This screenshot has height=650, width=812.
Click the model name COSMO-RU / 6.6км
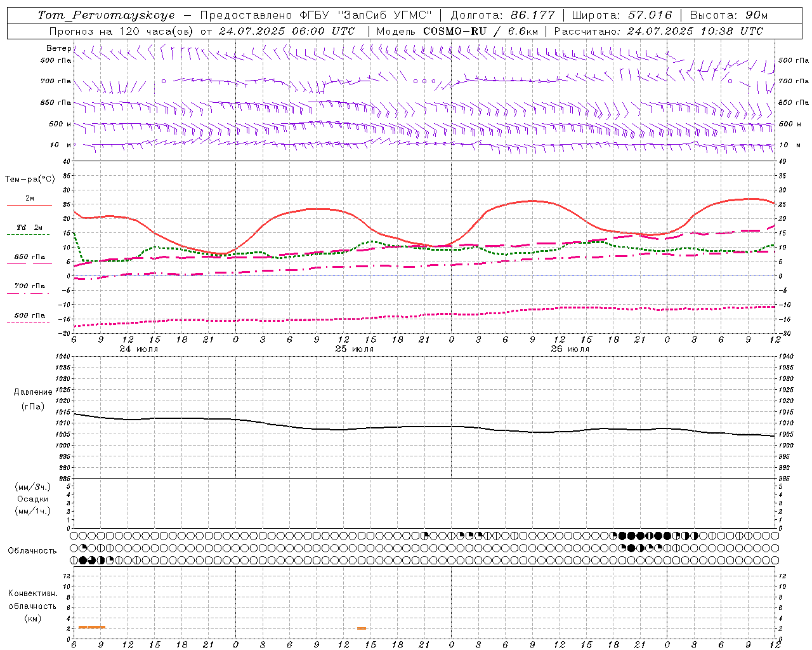tap(480, 31)
